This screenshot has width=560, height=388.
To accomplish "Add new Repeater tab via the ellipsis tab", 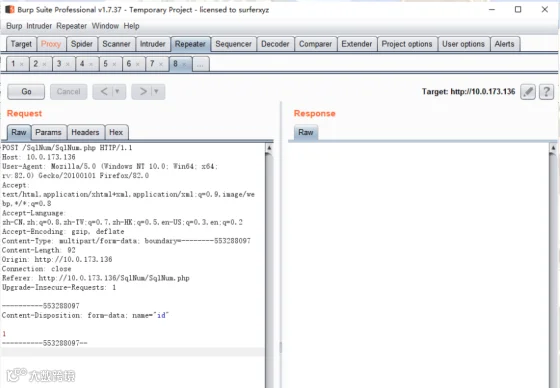I will point(200,64).
